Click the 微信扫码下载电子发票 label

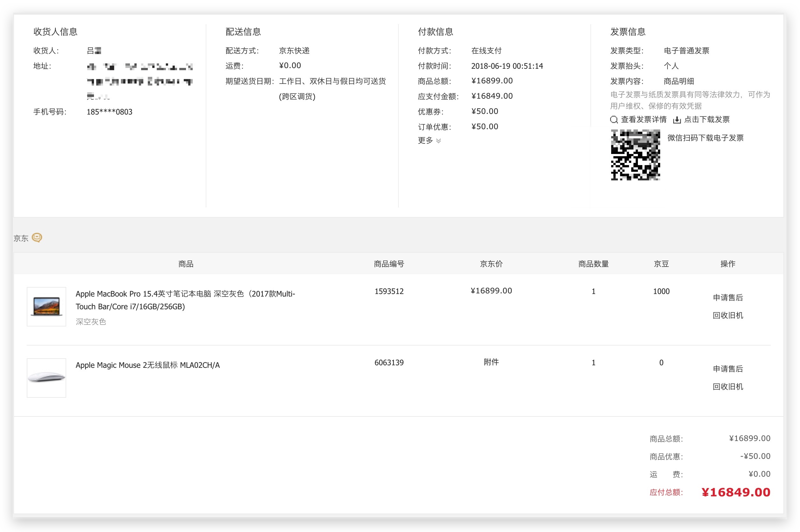[x=705, y=138]
